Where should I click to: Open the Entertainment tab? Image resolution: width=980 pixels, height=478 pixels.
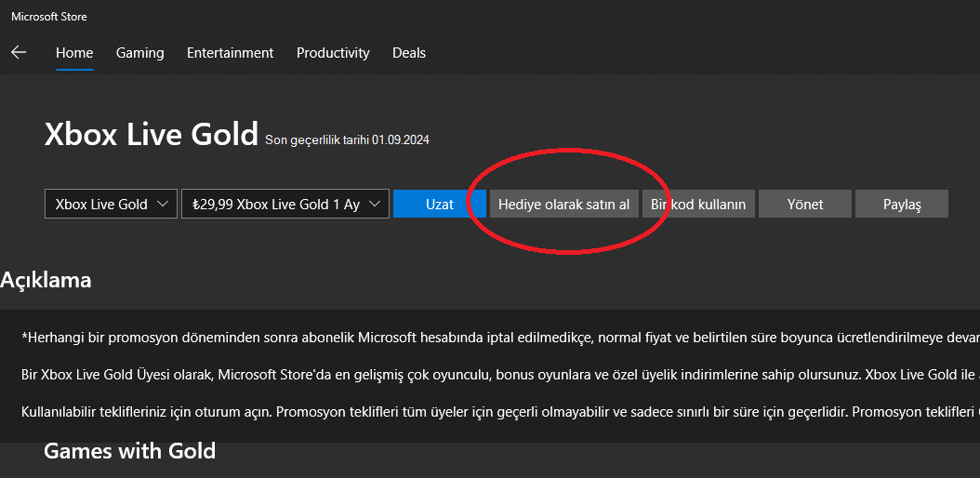(x=230, y=53)
